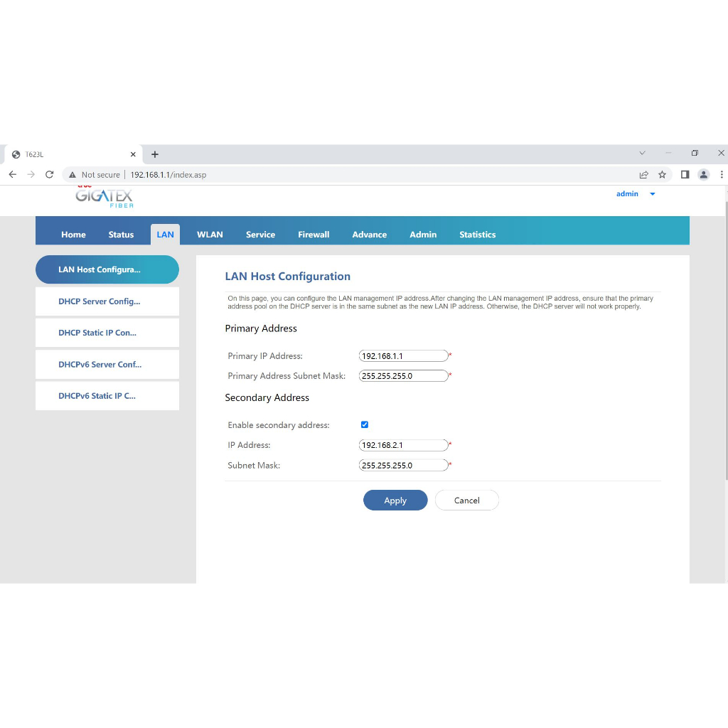728x728 pixels.
Task: Click the share page icon
Action: tap(643, 174)
